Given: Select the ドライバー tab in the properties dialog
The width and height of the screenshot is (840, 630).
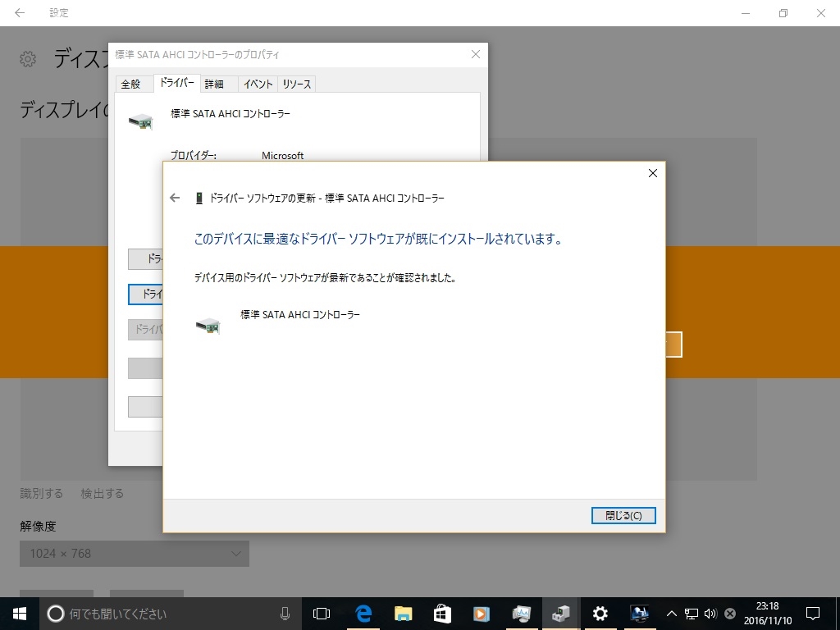Looking at the screenshot, I should click(177, 83).
